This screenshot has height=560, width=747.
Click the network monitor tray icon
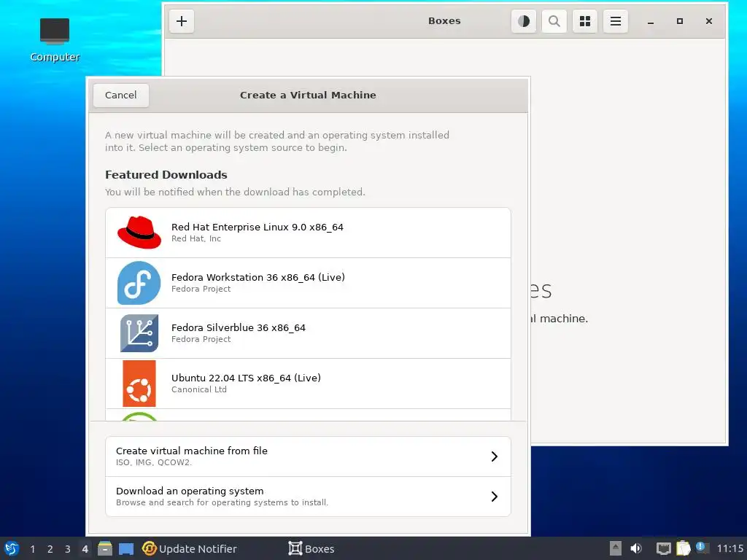(x=663, y=548)
